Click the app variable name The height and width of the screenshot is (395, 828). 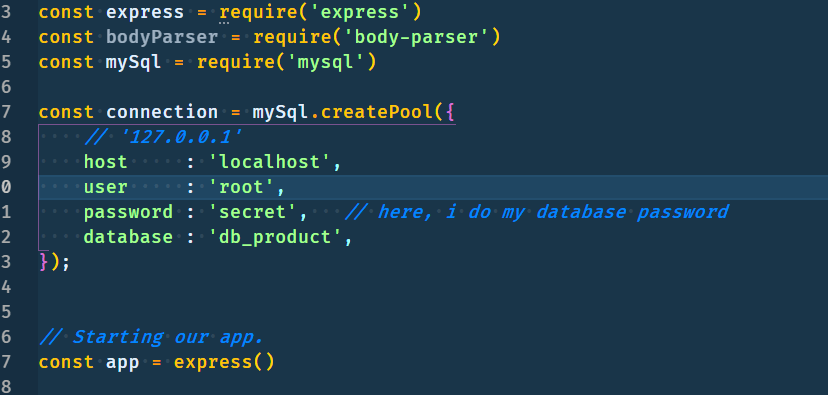(x=123, y=362)
